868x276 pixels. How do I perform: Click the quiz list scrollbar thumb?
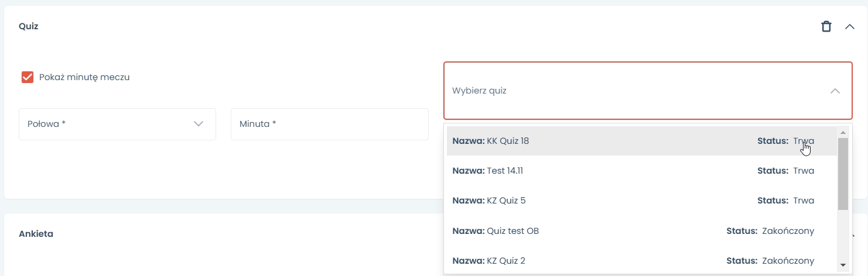[843, 172]
